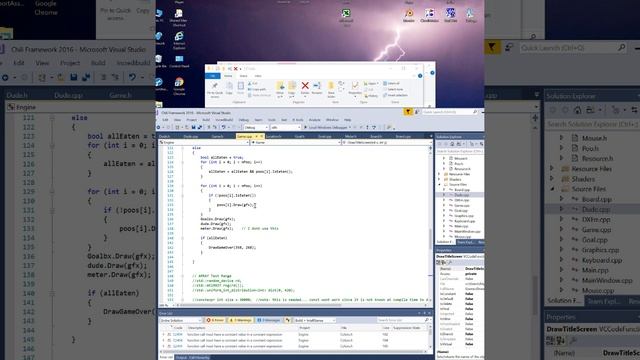Click the Home icon in Solution Explorer toolbar
The image size is (640, 360).
[452, 144]
